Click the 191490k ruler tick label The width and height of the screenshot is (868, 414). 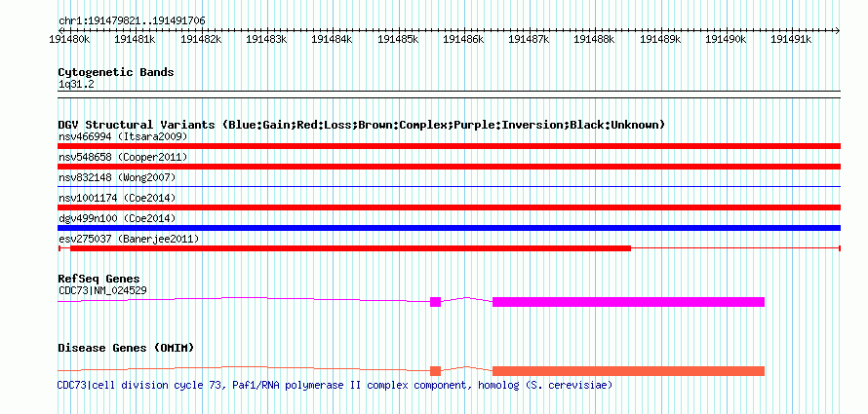pos(726,39)
